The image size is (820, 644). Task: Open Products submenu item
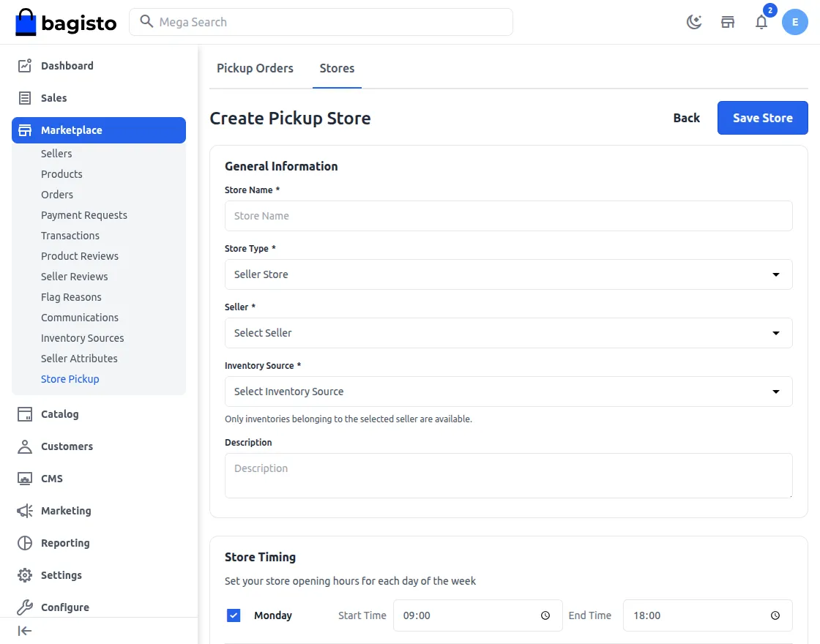(x=61, y=174)
